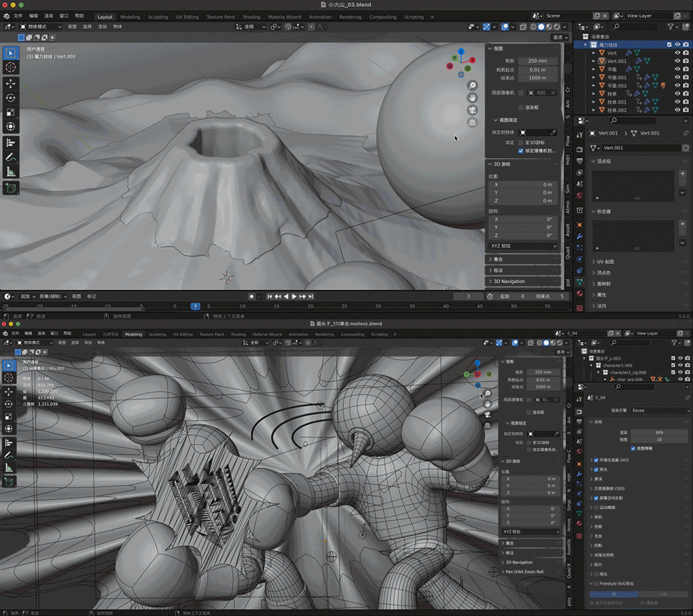693x616 pixels.
Task: Open the Modifier properties wrench tab in top window
Action: click(x=580, y=236)
